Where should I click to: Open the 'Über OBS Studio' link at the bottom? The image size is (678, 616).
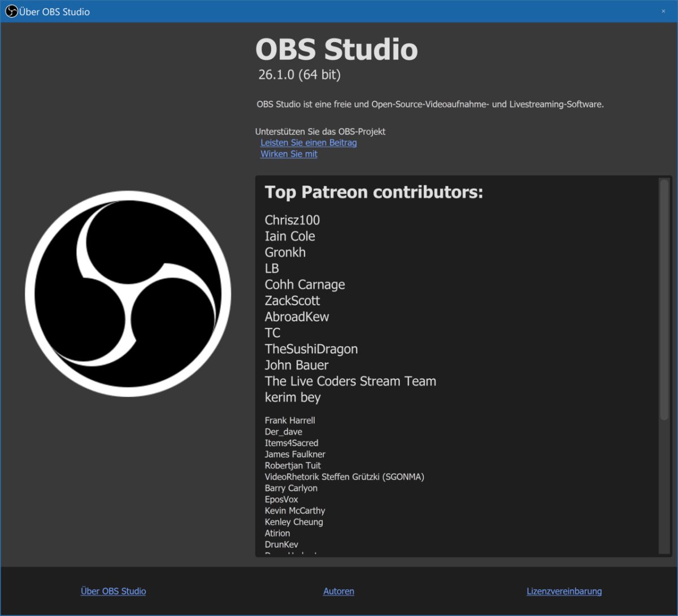(x=113, y=591)
